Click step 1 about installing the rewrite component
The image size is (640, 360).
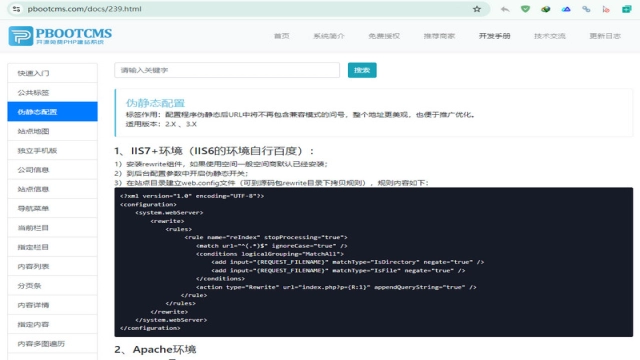(x=221, y=164)
